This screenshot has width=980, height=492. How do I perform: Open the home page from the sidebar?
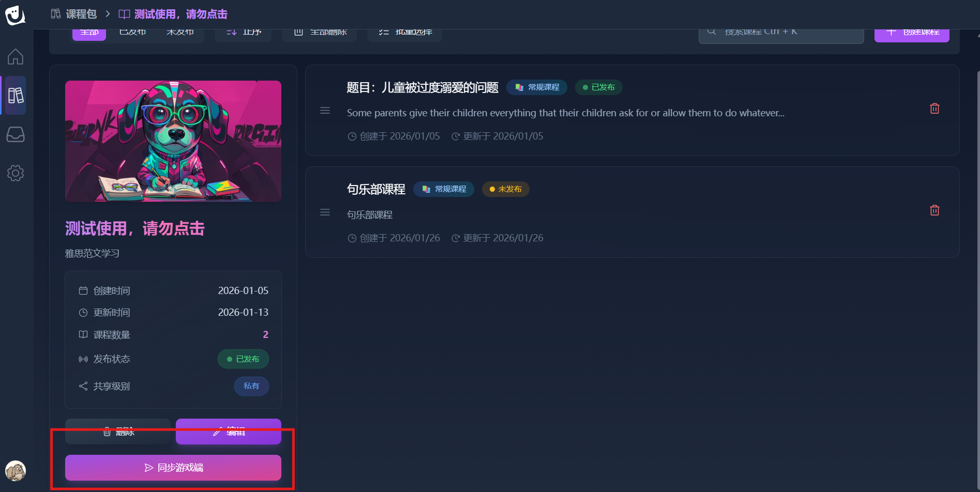(16, 56)
